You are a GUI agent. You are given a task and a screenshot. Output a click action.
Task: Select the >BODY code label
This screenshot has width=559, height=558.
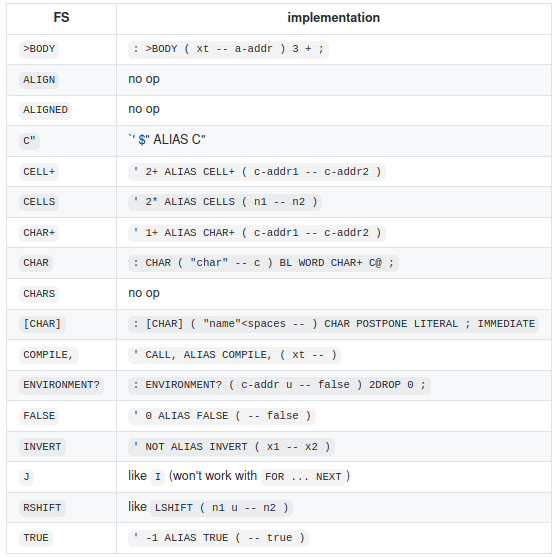[x=39, y=49]
